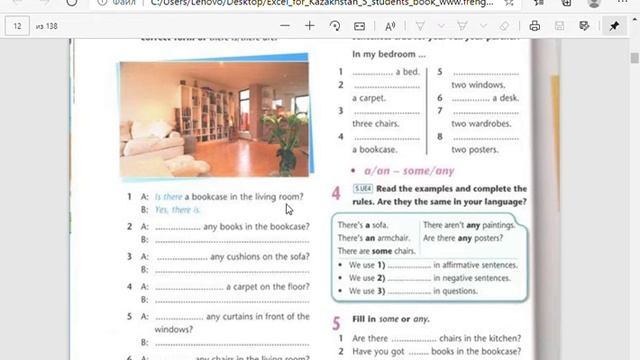Click the browser address bar file path
This screenshot has height=360, width=640.
pyautogui.click(x=322, y=3)
